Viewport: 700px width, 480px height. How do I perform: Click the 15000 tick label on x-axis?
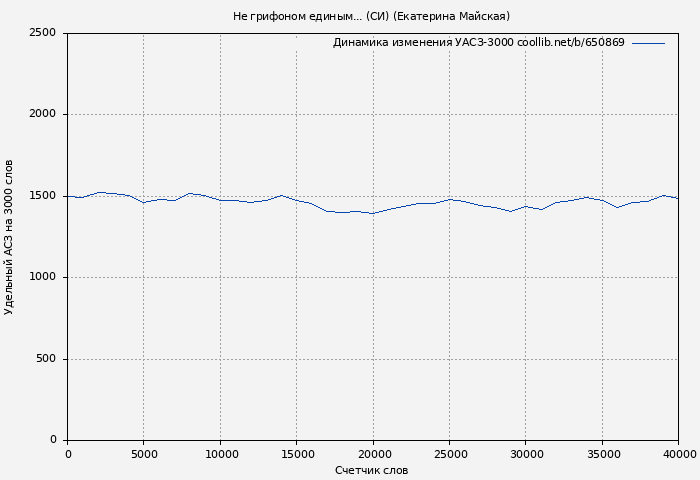tap(297, 454)
